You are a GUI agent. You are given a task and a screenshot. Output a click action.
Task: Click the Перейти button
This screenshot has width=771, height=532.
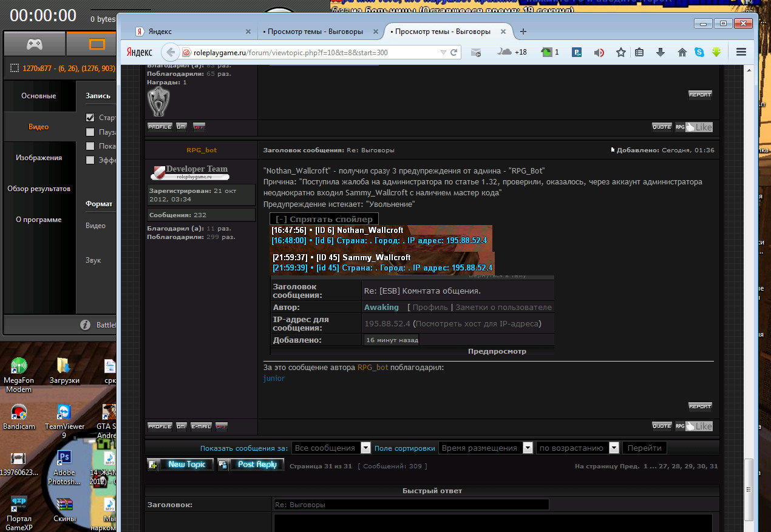[645, 448]
